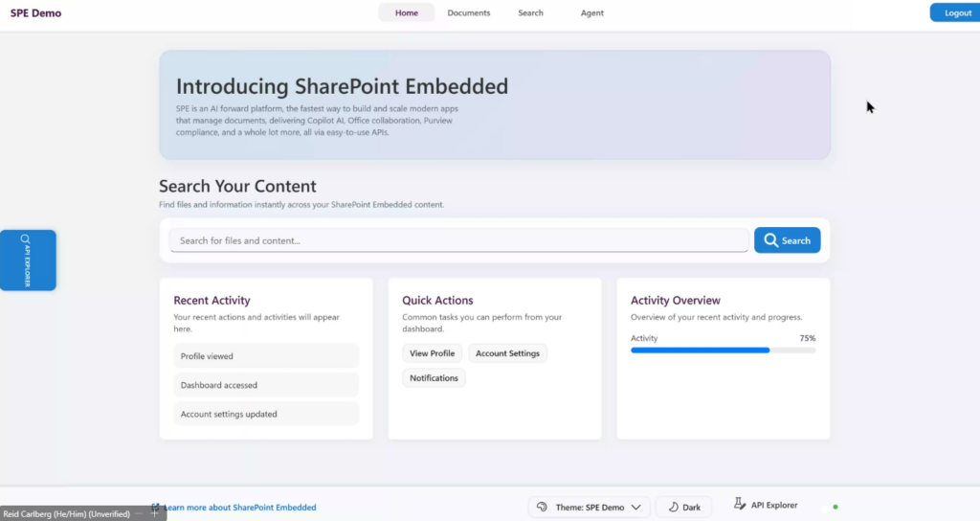Open Notifications quick action
The height and width of the screenshot is (521, 980).
pyautogui.click(x=434, y=377)
